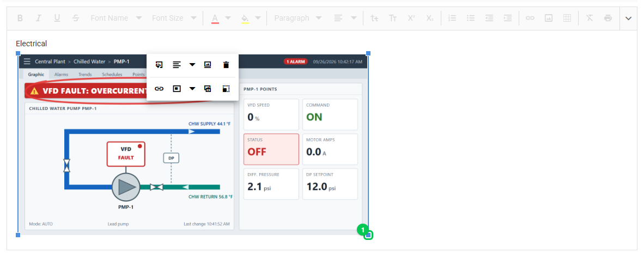Click the decrease text size icon

[x=374, y=18]
